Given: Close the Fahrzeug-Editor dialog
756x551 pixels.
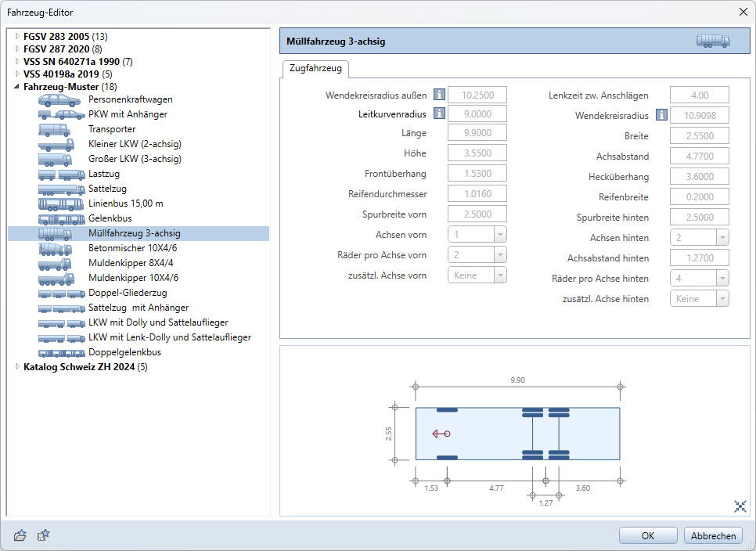Looking at the screenshot, I should click(x=743, y=12).
